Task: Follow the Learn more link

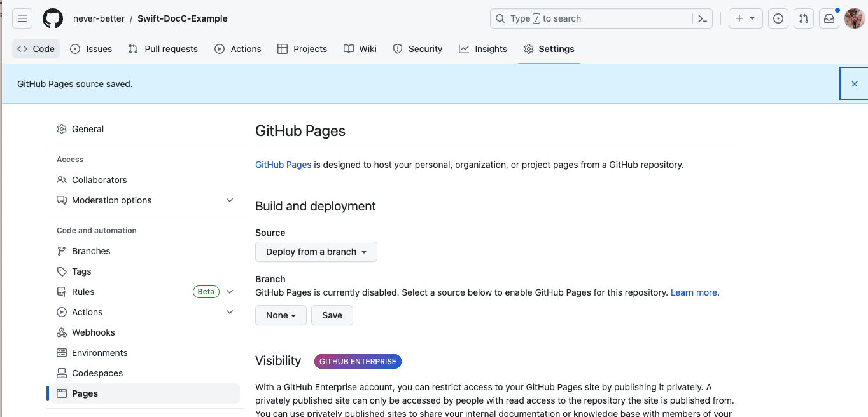Action: point(694,292)
